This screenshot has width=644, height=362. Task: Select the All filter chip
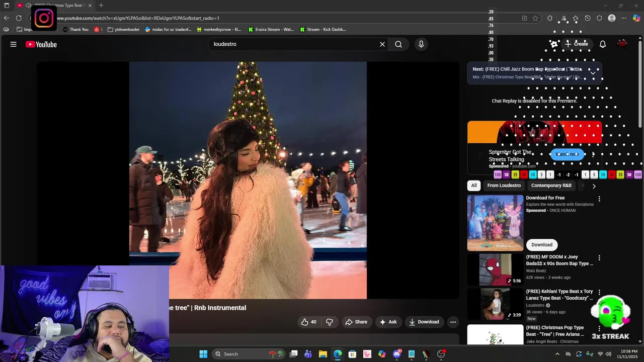[473, 186]
